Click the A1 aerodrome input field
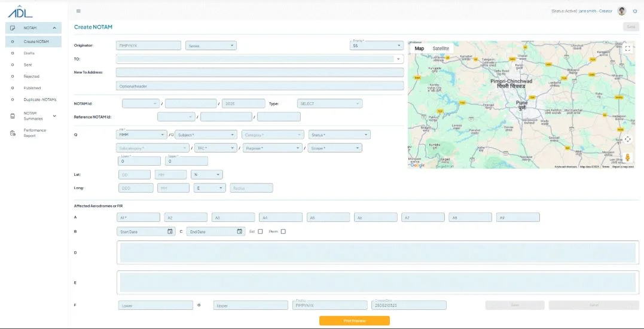The height and width of the screenshot is (329, 644). [138, 217]
